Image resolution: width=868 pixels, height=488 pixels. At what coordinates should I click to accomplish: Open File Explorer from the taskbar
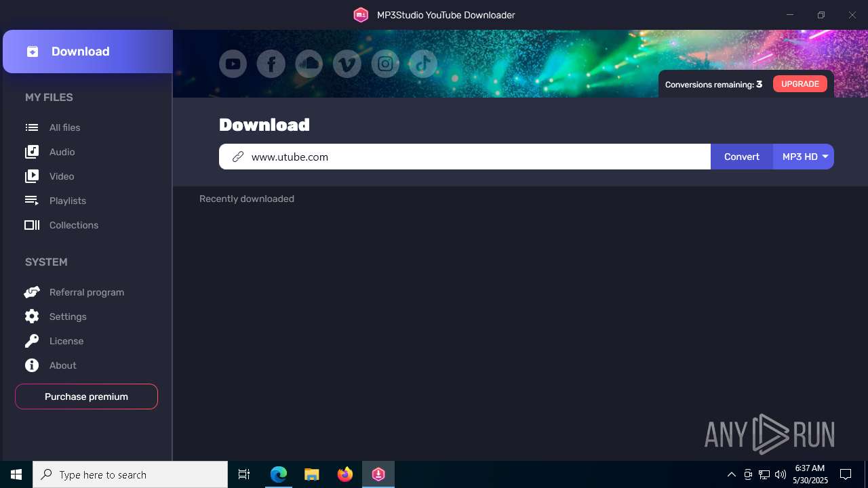[x=311, y=474]
